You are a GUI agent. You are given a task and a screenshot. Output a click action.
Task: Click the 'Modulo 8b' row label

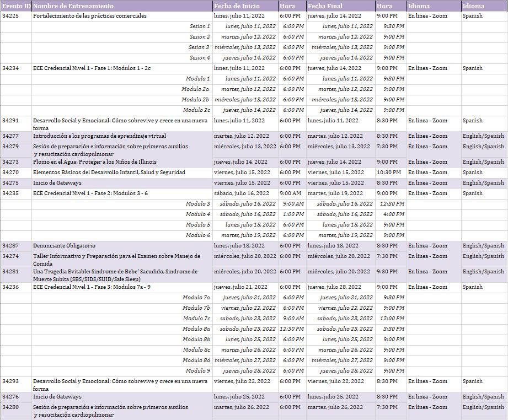coord(196,340)
